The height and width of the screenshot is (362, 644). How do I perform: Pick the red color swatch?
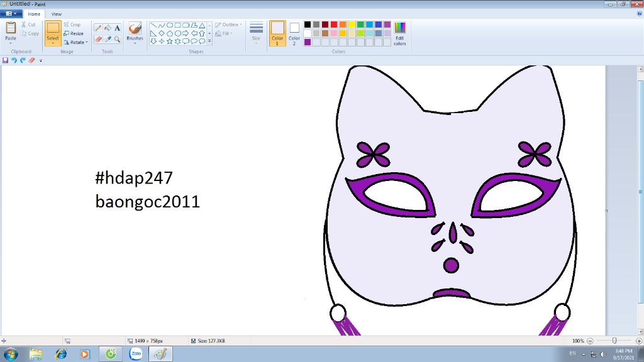[x=334, y=25]
